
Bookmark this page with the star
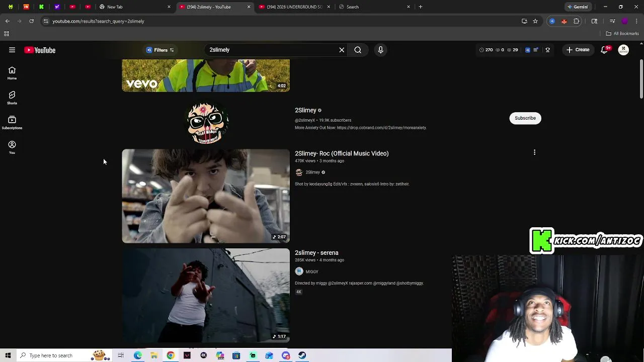point(535,21)
